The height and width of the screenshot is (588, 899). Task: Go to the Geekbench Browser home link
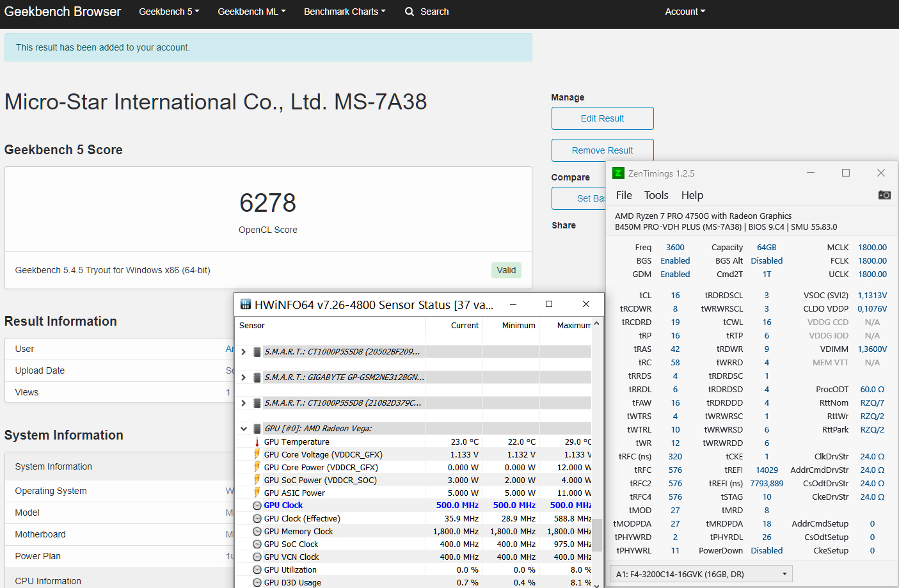(x=63, y=12)
